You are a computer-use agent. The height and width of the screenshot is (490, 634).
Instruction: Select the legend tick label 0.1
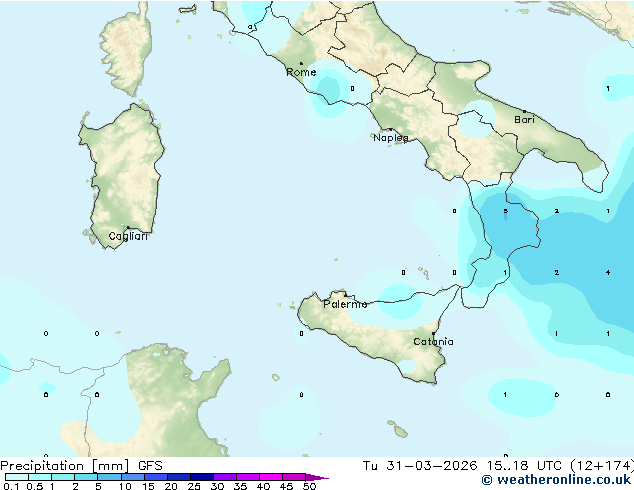point(11,486)
